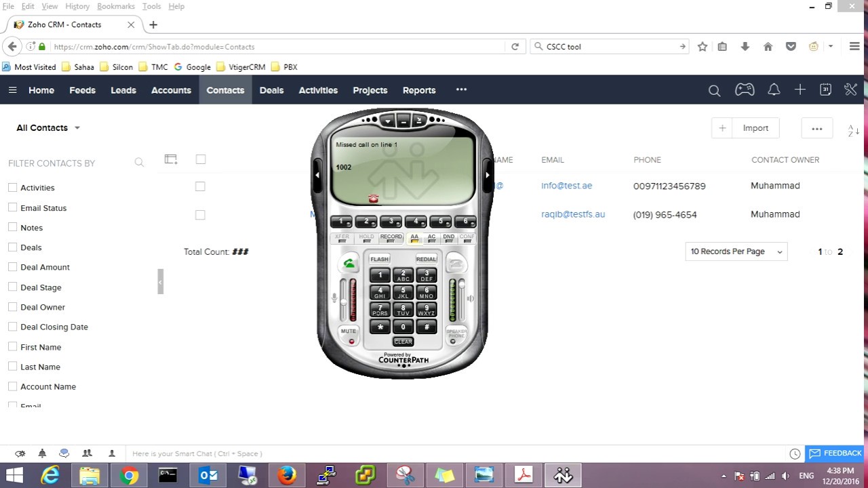
Task: Check the Deal Amount filter checkbox
Action: tap(12, 266)
